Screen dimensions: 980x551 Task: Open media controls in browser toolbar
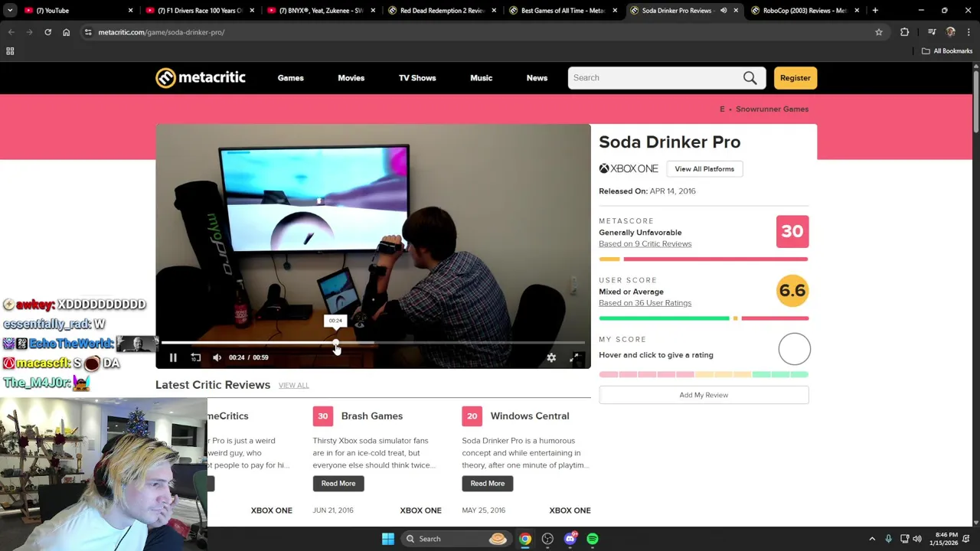tap(932, 32)
